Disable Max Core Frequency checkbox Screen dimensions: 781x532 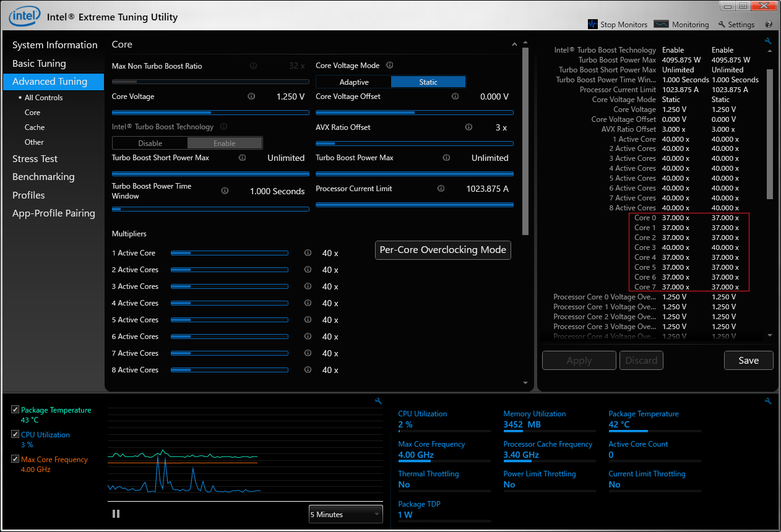[x=15, y=460]
